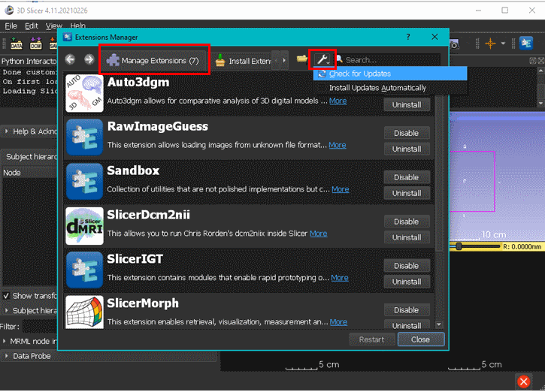Uninstall the Sandbox extension

(x=407, y=194)
